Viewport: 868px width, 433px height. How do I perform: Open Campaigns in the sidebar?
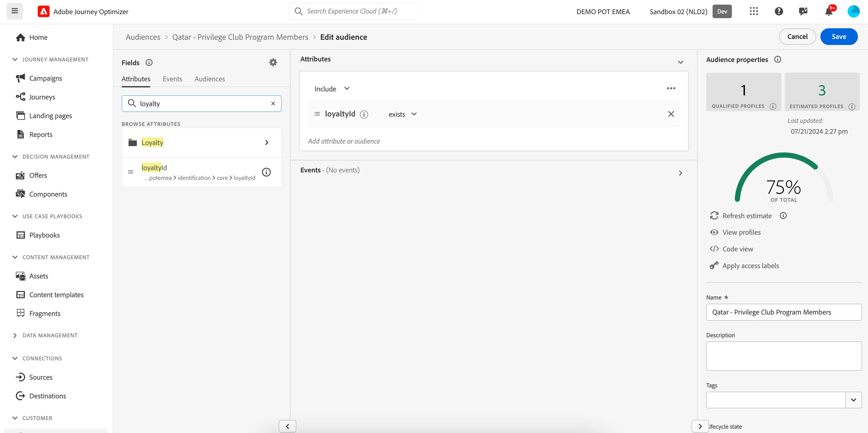[46, 78]
